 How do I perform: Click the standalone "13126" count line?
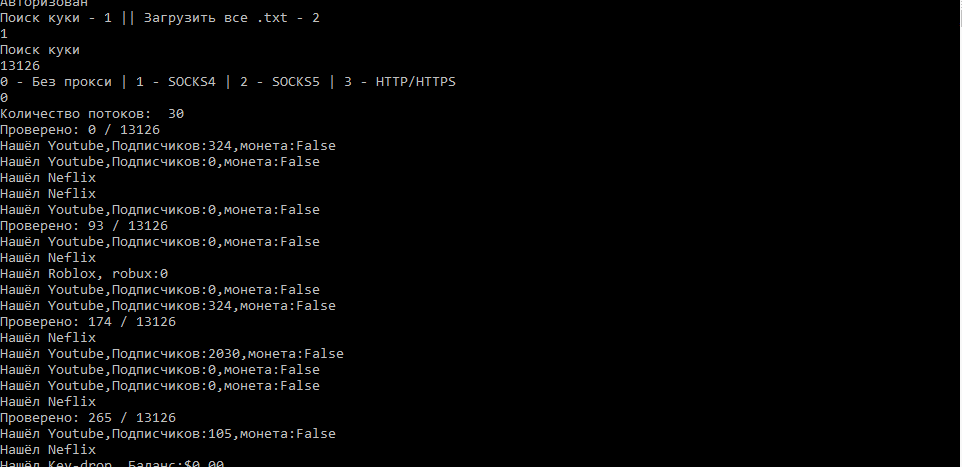[20, 65]
